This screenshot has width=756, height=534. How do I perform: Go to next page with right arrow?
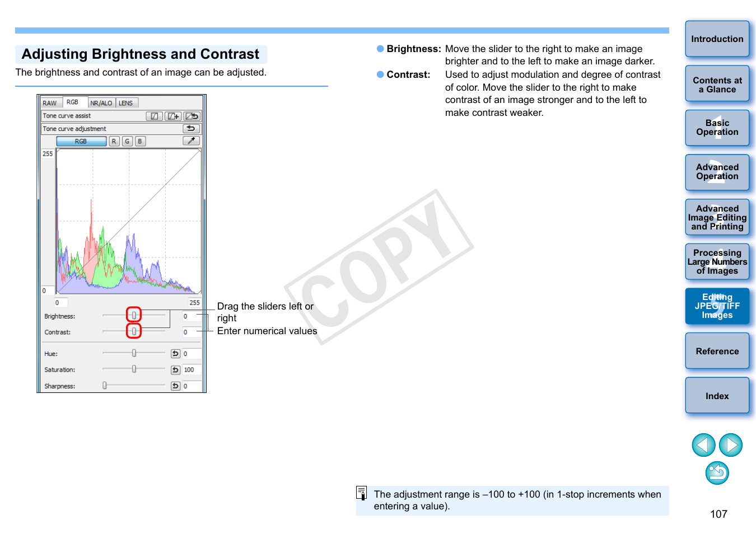click(731, 446)
